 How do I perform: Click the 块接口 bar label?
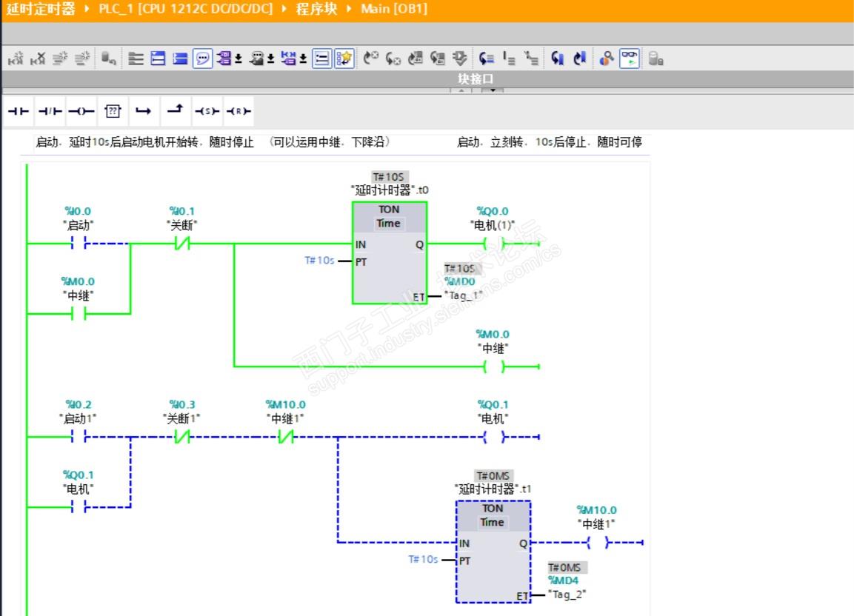click(x=476, y=79)
